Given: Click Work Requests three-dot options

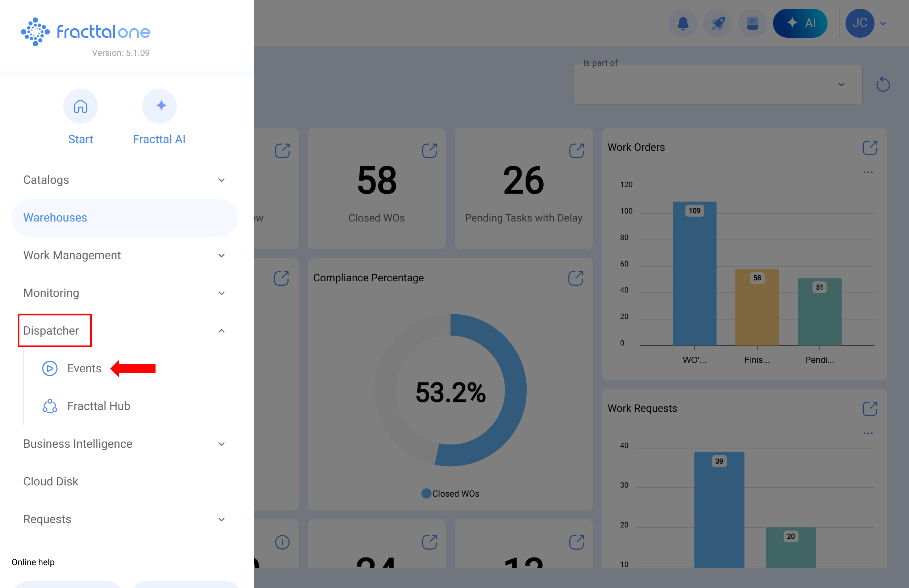Looking at the screenshot, I should pyautogui.click(x=868, y=433).
